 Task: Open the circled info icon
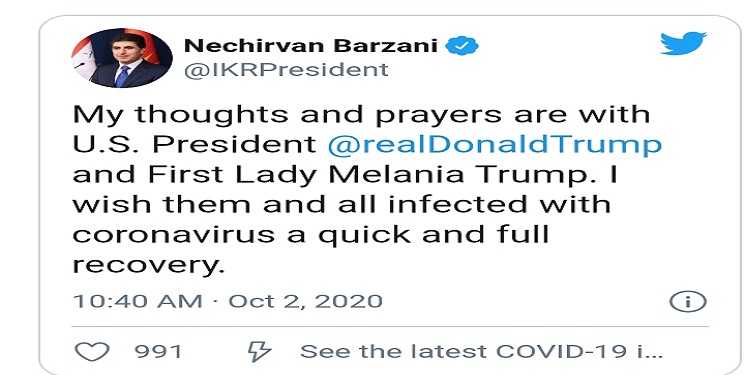click(x=688, y=301)
